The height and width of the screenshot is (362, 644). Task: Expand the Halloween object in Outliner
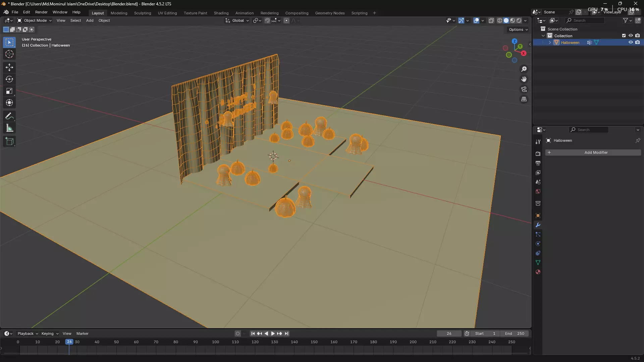(x=550, y=43)
